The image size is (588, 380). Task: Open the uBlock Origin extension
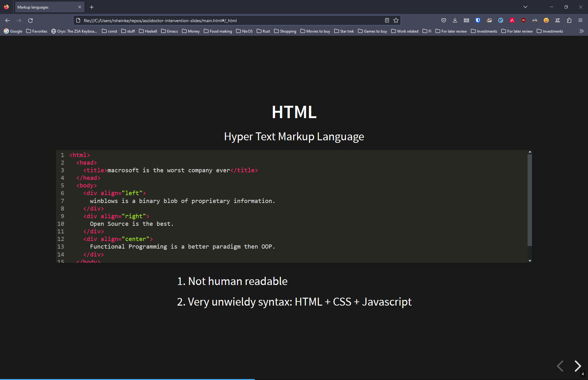coord(523,20)
